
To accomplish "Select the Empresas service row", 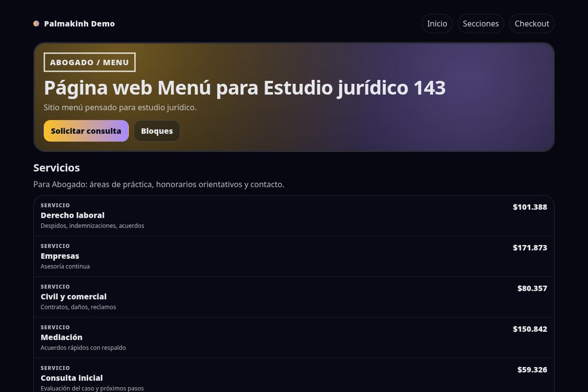I will (60, 256).
